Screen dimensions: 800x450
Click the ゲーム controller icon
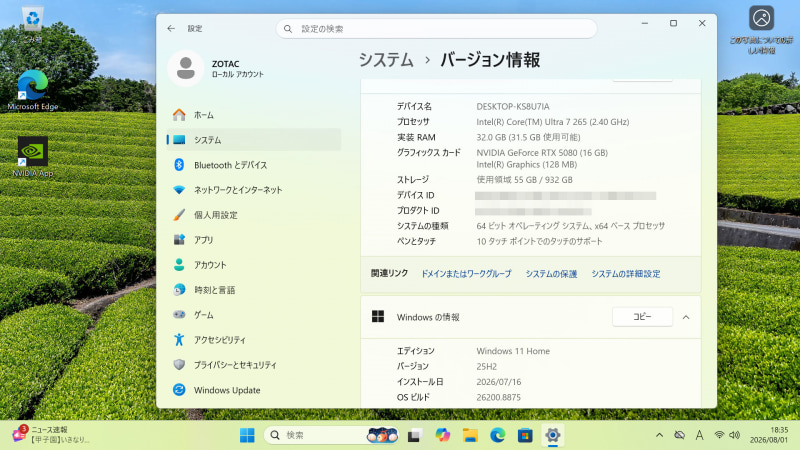click(x=179, y=314)
